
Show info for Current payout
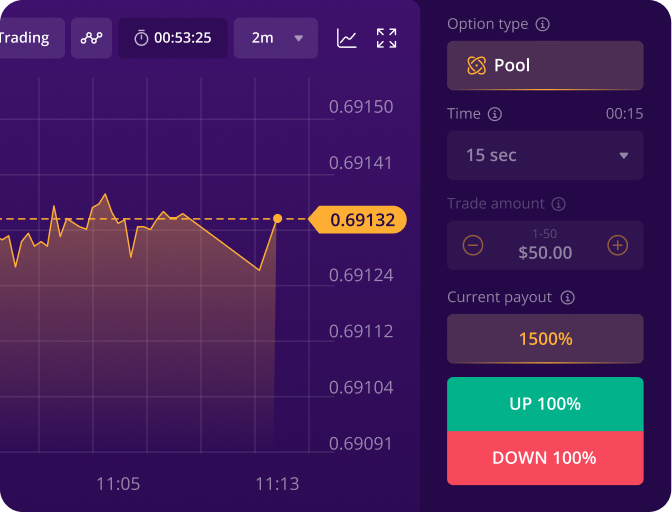[x=568, y=297]
